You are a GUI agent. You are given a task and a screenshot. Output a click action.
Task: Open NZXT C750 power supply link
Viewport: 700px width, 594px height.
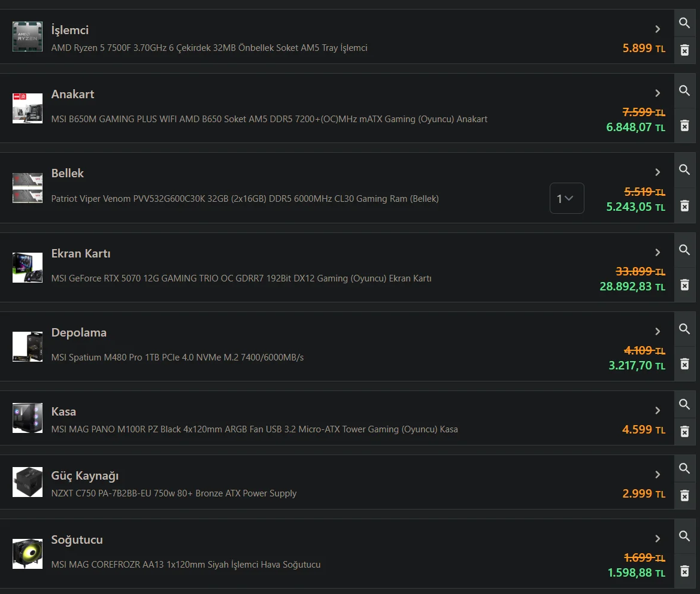click(x=174, y=493)
